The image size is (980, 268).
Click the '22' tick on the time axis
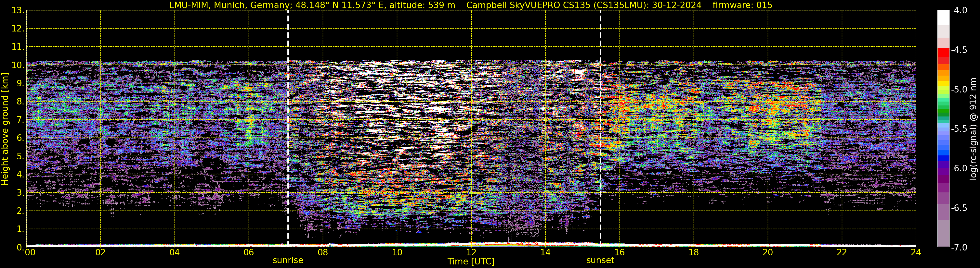pyautogui.click(x=842, y=252)
